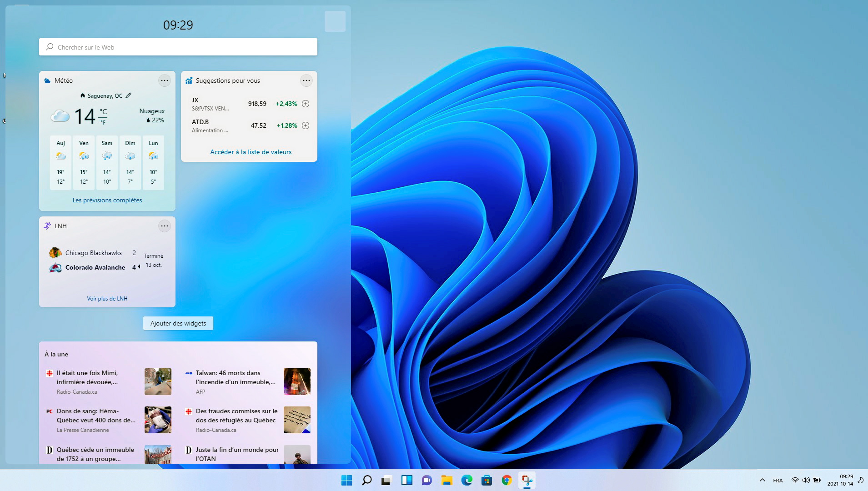Select the Lun forecast day
Viewport: 868px width, 491px height.
tap(153, 162)
